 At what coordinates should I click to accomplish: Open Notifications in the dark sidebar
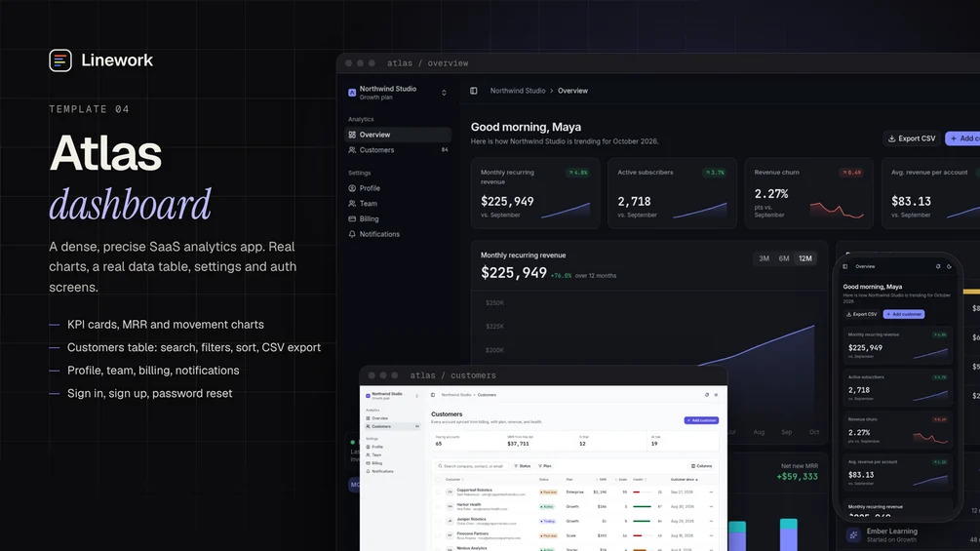pyautogui.click(x=398, y=234)
